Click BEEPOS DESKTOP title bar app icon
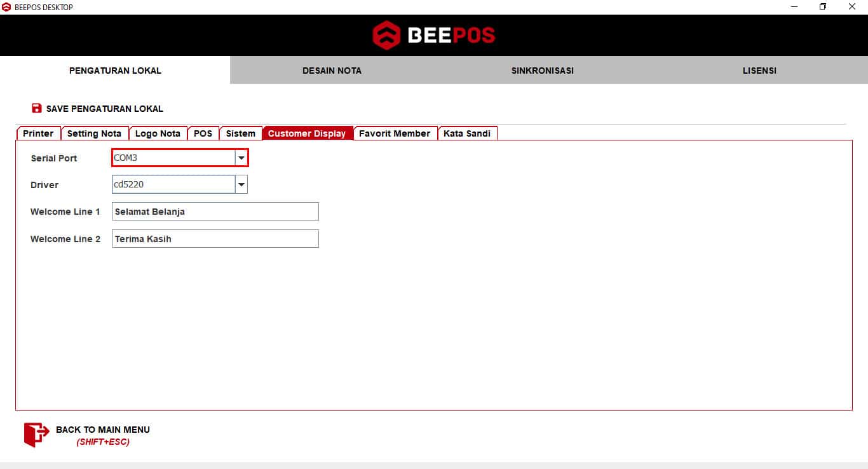 pos(6,7)
